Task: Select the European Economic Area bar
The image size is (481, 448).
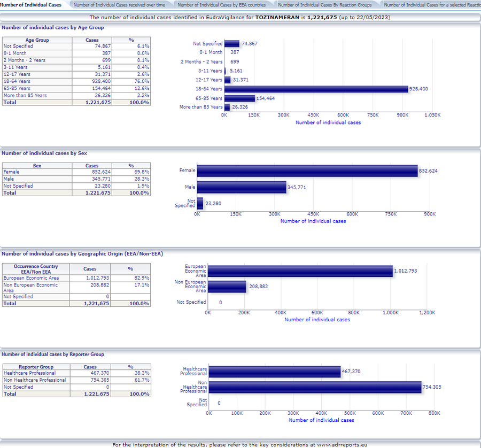Action: (x=300, y=271)
